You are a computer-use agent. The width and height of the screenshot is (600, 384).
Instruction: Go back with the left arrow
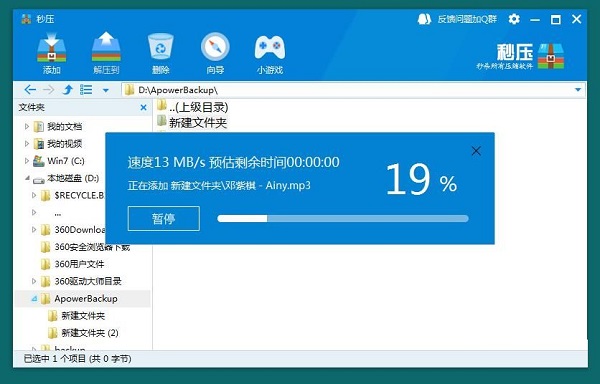coord(30,90)
